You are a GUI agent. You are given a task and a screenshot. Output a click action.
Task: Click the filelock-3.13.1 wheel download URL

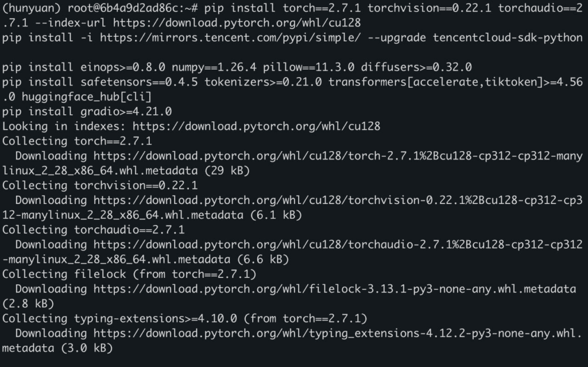[334, 289]
